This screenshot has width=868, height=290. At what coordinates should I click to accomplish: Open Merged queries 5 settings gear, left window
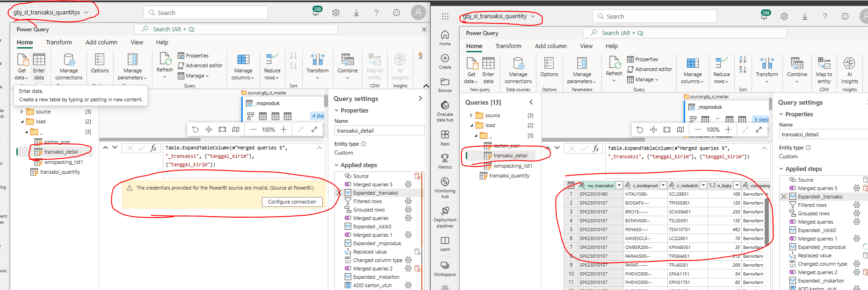tap(408, 184)
